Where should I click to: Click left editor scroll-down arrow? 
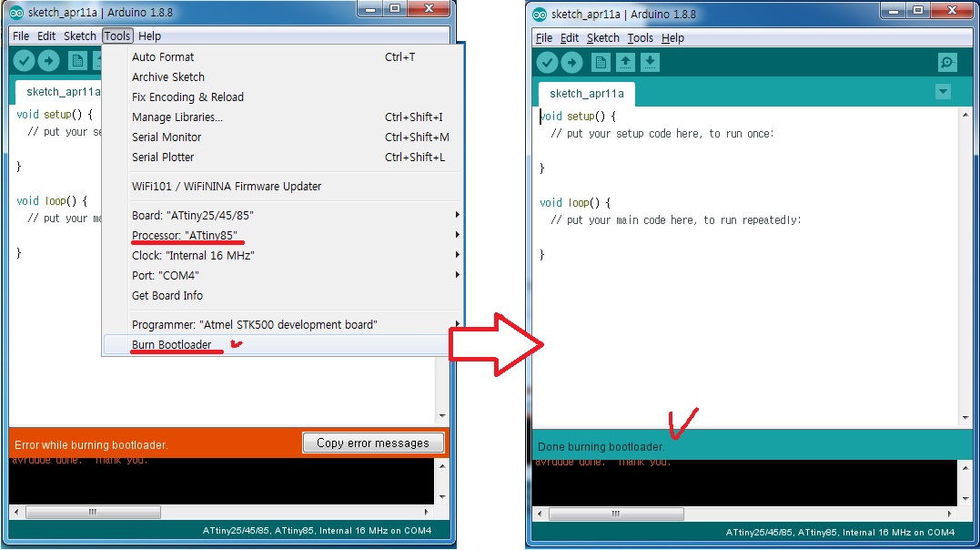tap(442, 415)
